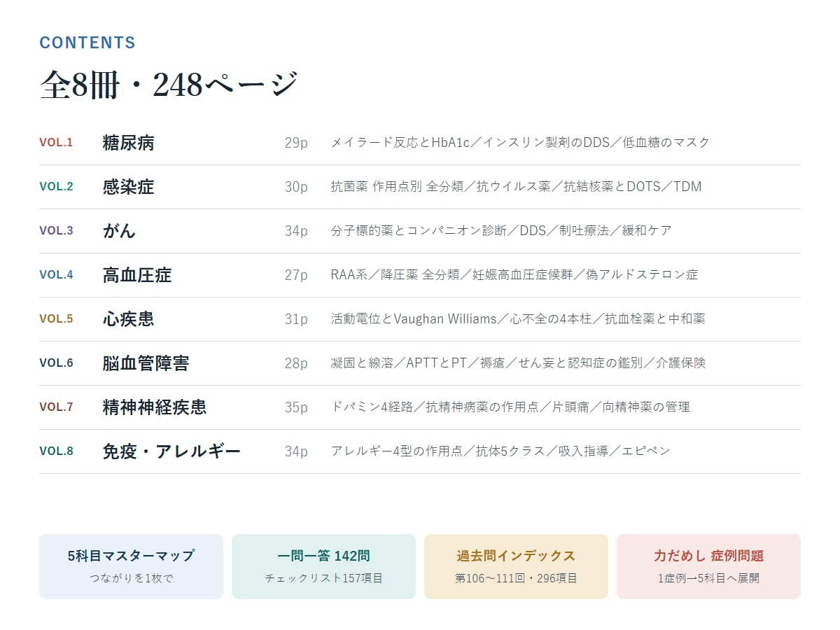Select the ドパミン4経路 topic line

pyautogui.click(x=510, y=407)
